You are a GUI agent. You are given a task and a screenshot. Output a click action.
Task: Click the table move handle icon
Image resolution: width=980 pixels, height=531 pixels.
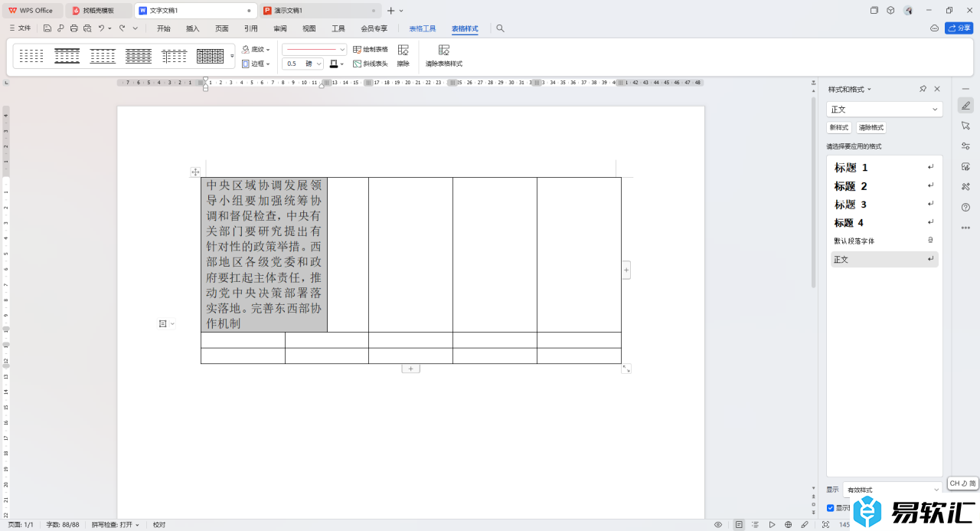195,172
